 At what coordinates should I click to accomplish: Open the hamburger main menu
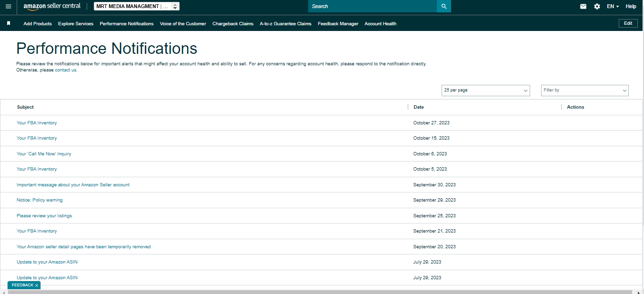8,6
